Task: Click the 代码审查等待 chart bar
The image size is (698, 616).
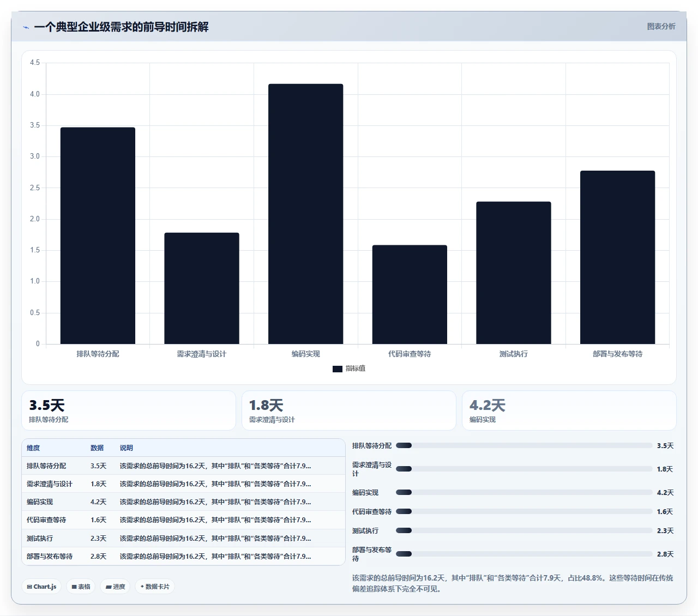Action: click(410, 294)
